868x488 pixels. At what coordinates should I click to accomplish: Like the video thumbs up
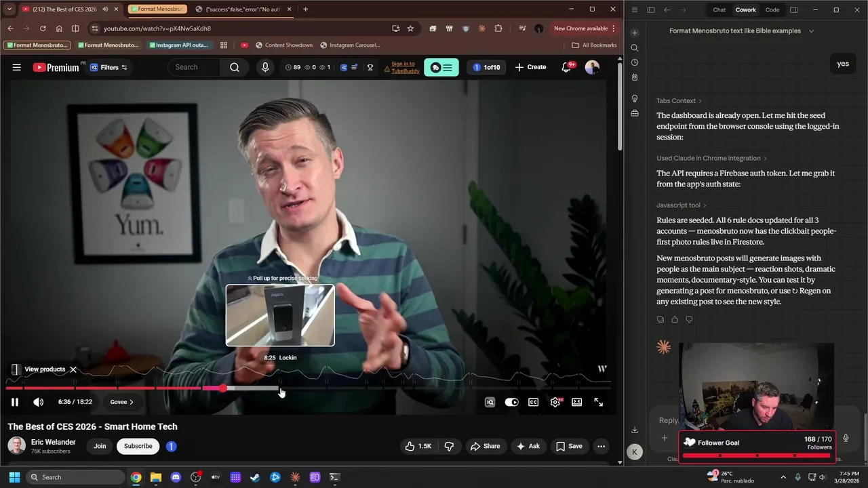[418, 446]
